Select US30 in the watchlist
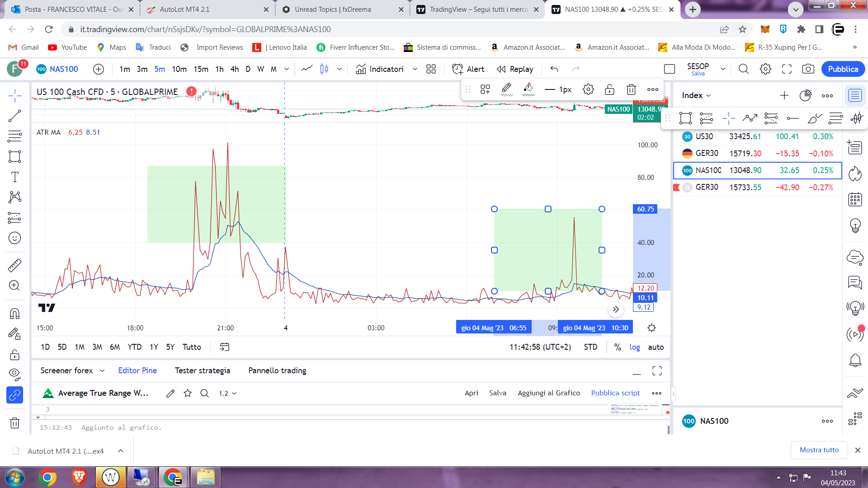 (x=758, y=136)
